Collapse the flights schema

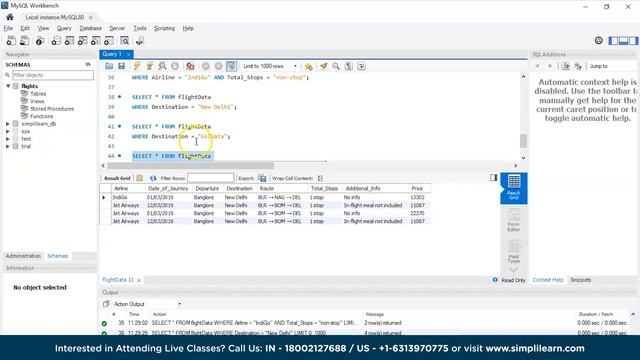(8, 86)
